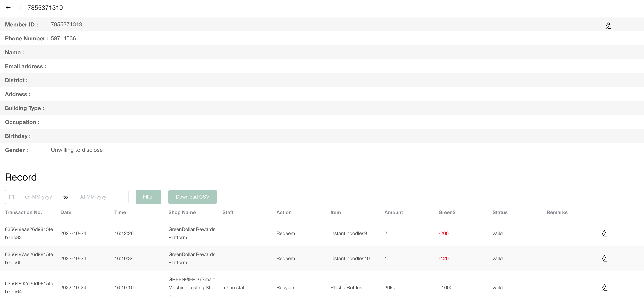Click the calendar icon in date filter
Image resolution: width=644 pixels, height=306 pixels.
coord(11,197)
